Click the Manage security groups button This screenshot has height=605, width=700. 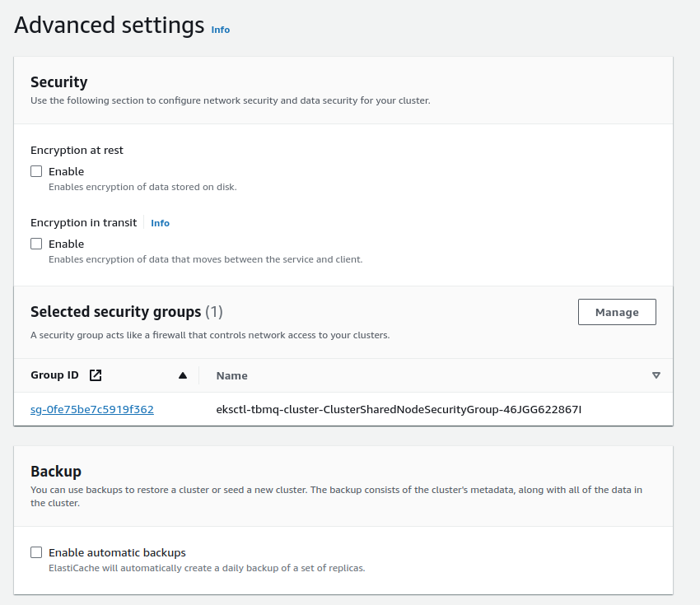[x=617, y=313]
